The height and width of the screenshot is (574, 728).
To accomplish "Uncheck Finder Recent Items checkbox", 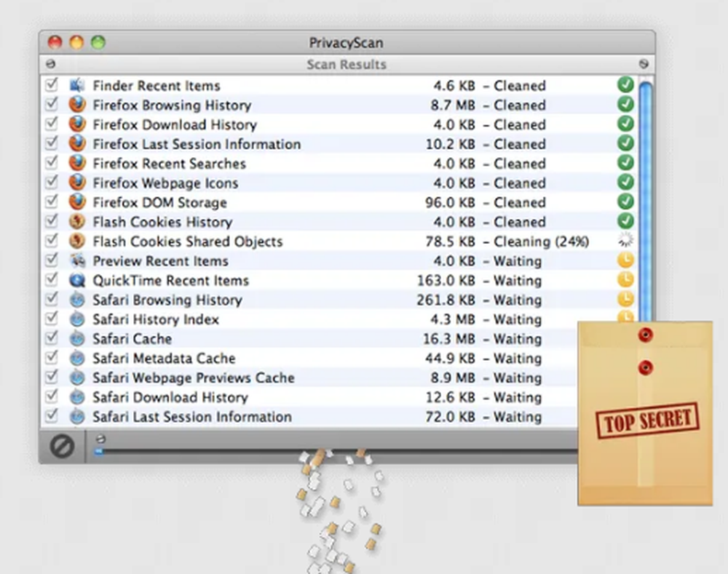I will pos(52,85).
